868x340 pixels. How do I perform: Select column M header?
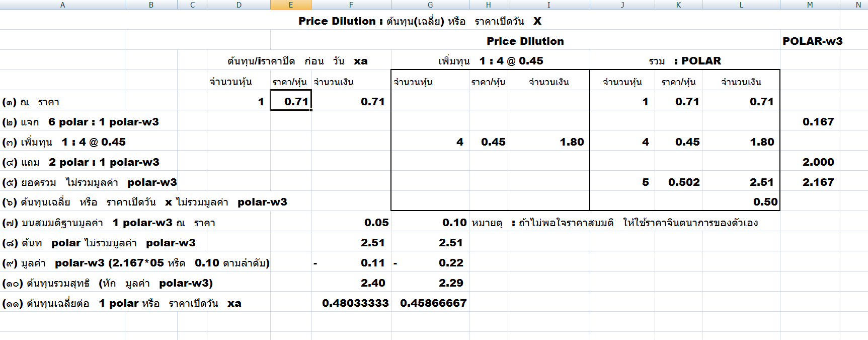pyautogui.click(x=810, y=5)
